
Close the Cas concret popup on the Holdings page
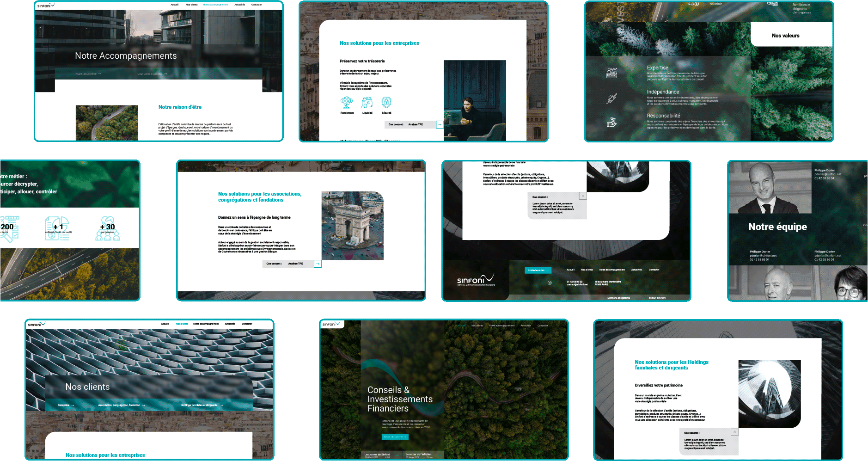tap(734, 432)
